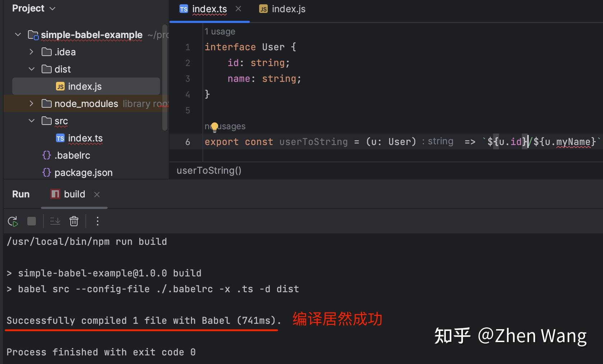The width and height of the screenshot is (603, 364).
Task: Collapse the dist folder in project tree
Action: click(32, 69)
